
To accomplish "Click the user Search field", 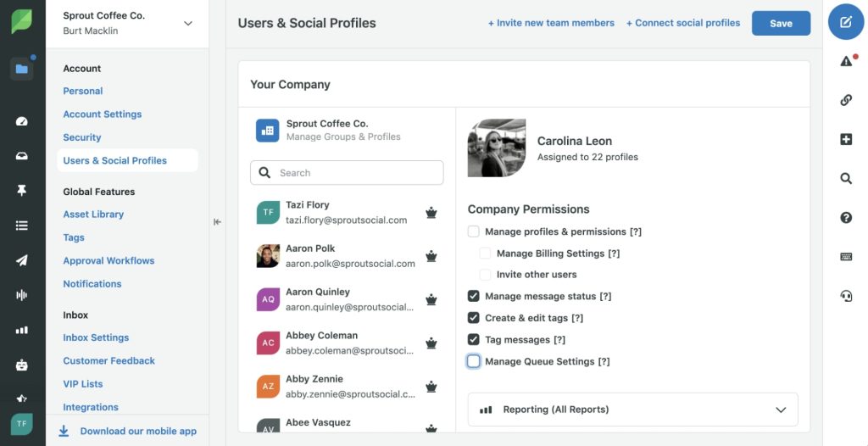I will (x=347, y=173).
